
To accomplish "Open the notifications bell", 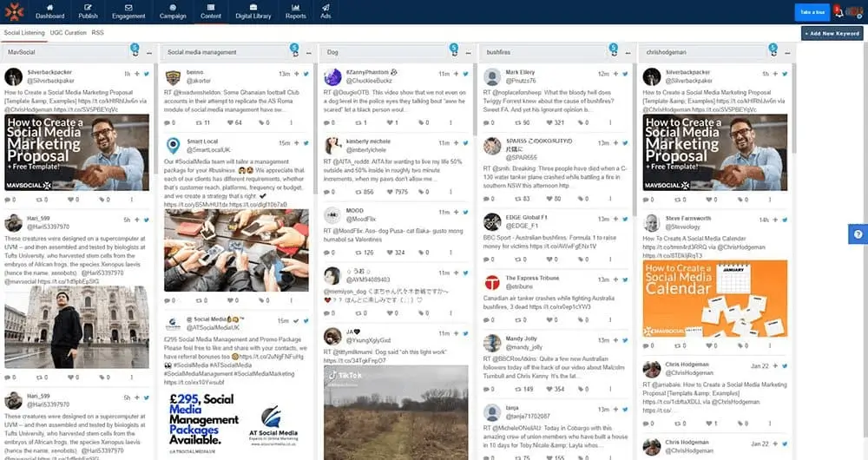I will point(839,12).
